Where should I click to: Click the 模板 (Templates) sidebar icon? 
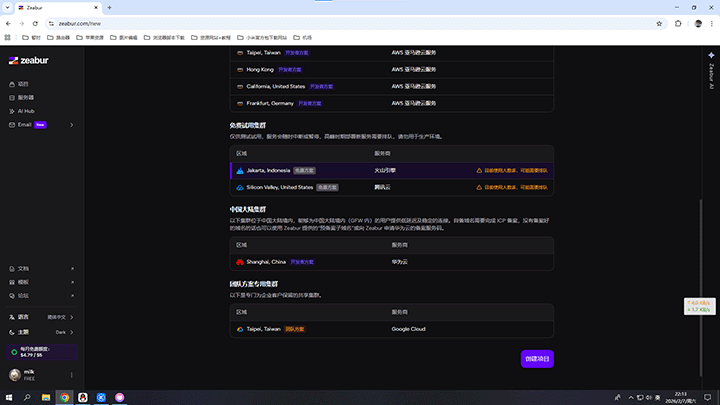[12, 282]
